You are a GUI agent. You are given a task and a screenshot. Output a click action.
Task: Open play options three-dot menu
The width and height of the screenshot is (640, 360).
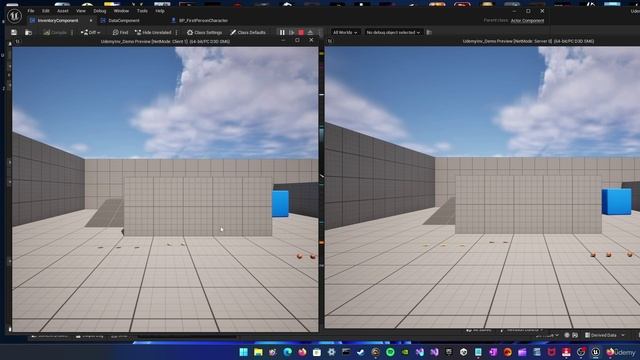(x=320, y=32)
